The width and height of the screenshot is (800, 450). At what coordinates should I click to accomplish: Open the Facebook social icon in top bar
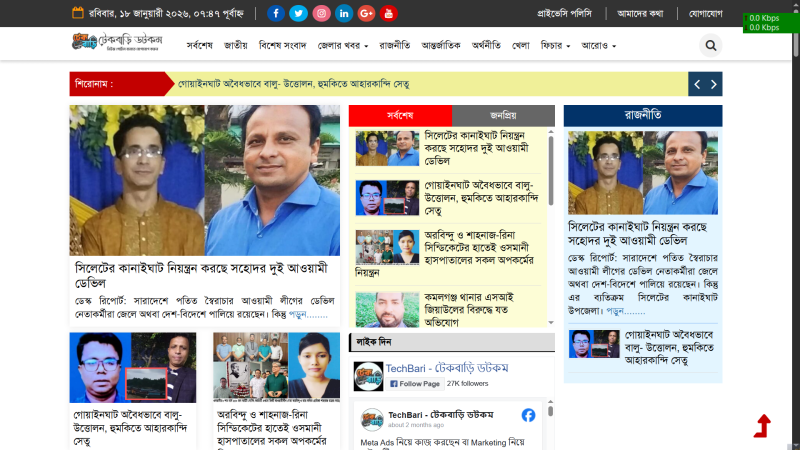[276, 13]
